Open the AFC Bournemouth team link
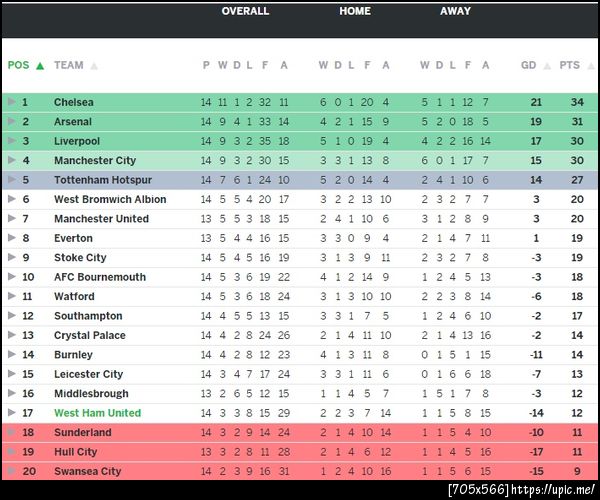Viewport: 600px width, 500px height. (x=99, y=277)
